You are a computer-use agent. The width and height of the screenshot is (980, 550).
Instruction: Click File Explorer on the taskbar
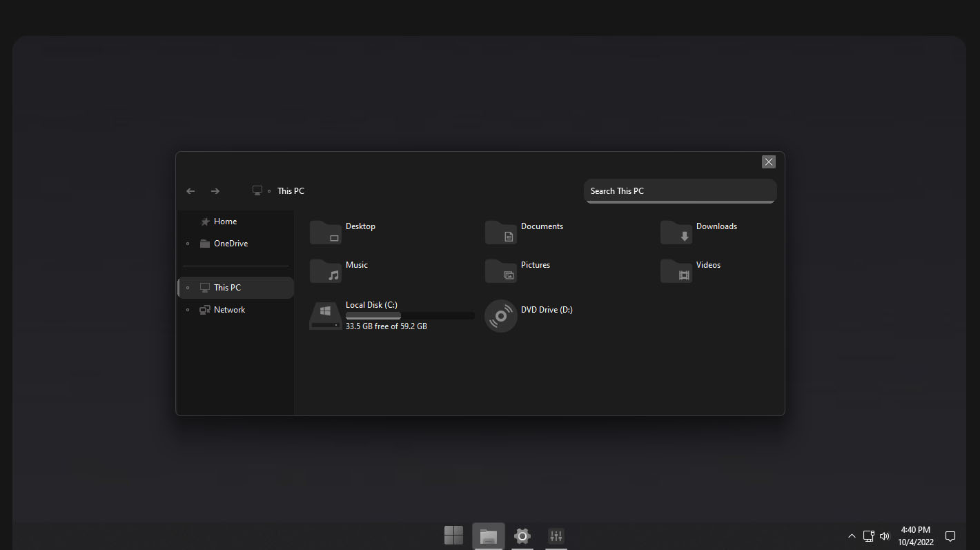(x=489, y=536)
